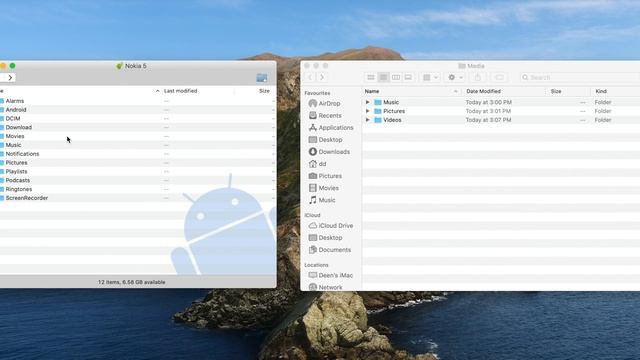Open iCloud Drive in Finder sidebar
Viewport: 640px width, 360px height.
click(331, 226)
